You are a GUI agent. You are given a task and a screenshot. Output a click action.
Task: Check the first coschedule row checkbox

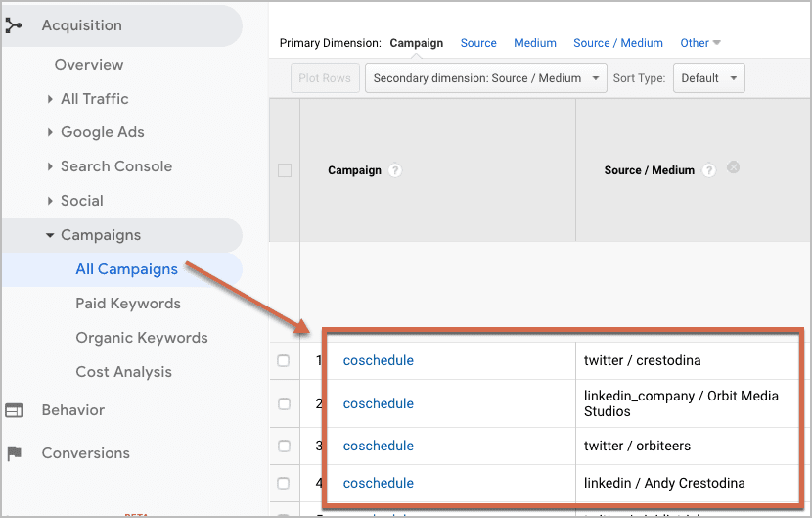tap(284, 360)
